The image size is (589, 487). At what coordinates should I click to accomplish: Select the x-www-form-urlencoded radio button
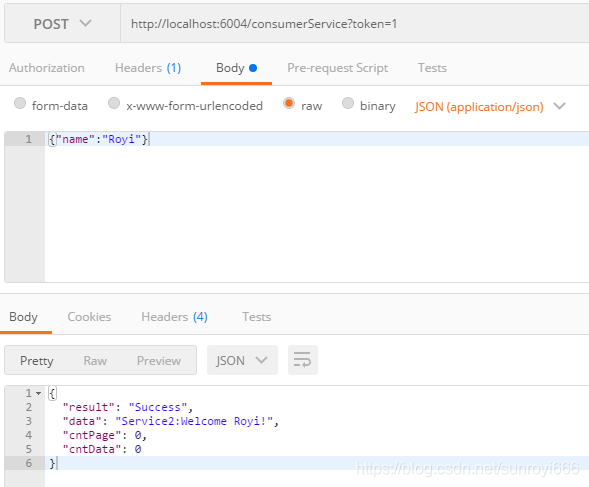tap(114, 103)
